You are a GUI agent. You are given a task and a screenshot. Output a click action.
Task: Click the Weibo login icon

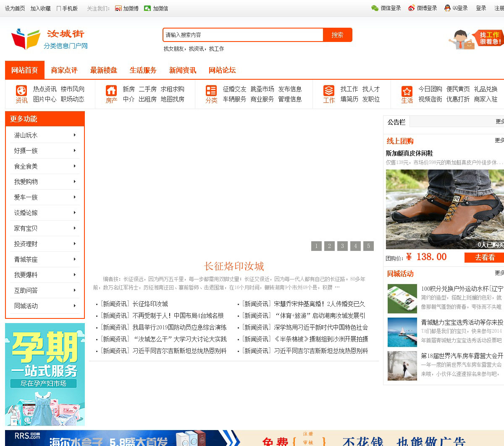(411, 8)
